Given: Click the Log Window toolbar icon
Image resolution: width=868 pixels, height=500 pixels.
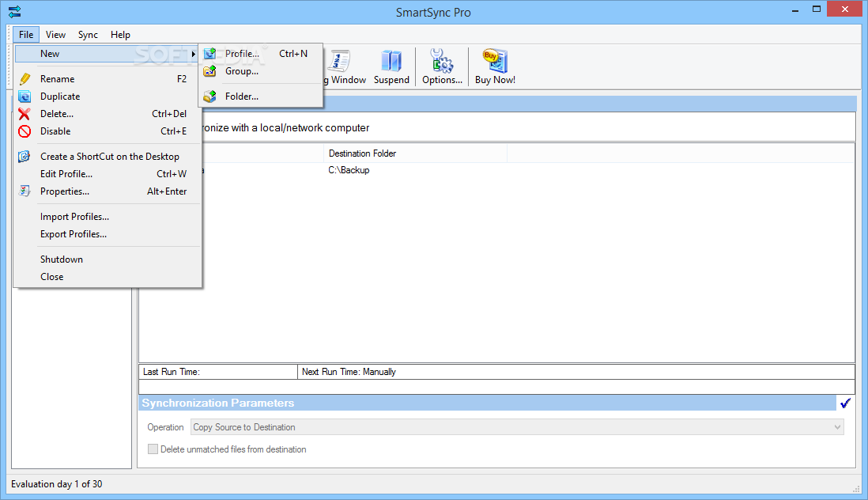Looking at the screenshot, I should pos(339,61).
